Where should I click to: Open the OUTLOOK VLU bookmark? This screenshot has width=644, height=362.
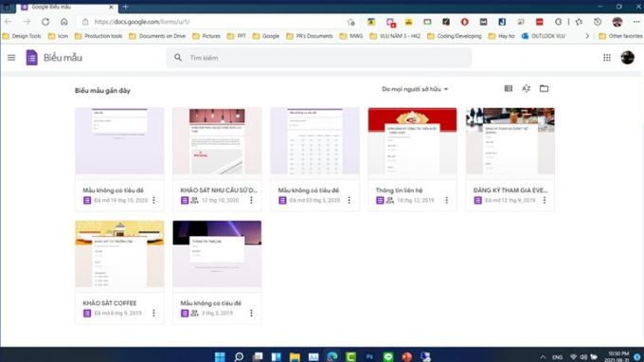pos(544,36)
